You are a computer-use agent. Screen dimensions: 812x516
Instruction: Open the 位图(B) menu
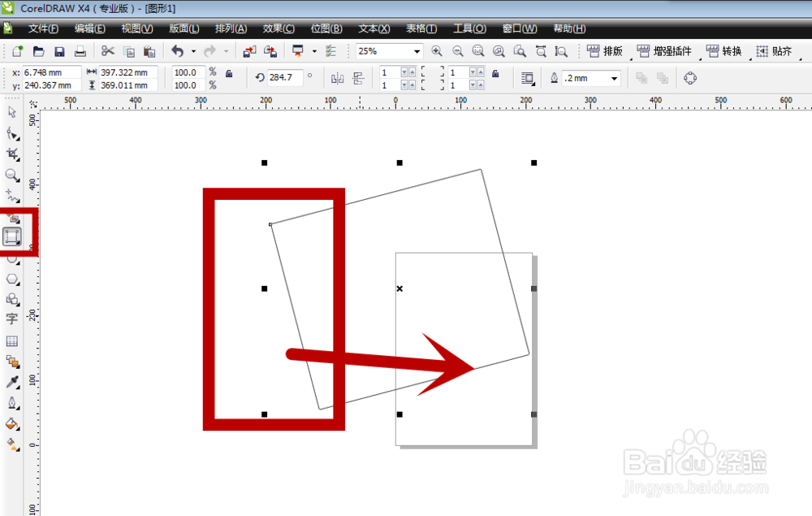(x=326, y=28)
